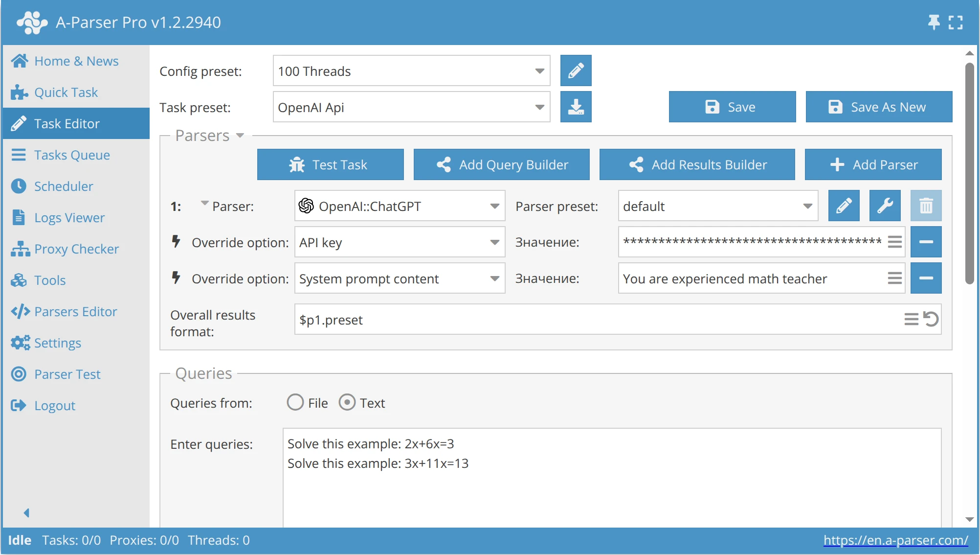Edit the 100 Threads config preset
Image resolution: width=980 pixels, height=555 pixels.
[576, 70]
